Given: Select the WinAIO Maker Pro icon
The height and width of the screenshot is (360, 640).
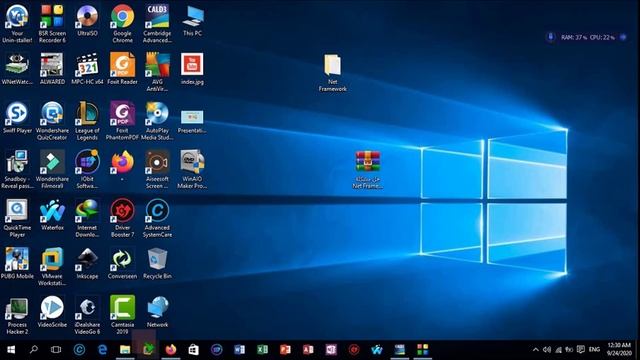Looking at the screenshot, I should pos(192,169).
